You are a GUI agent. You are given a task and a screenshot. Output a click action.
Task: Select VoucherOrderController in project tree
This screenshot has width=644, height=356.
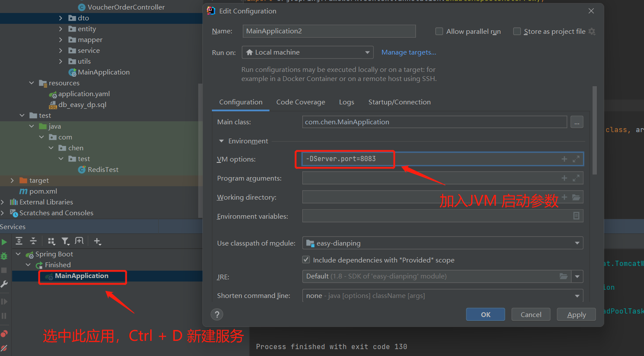pyautogui.click(x=126, y=7)
